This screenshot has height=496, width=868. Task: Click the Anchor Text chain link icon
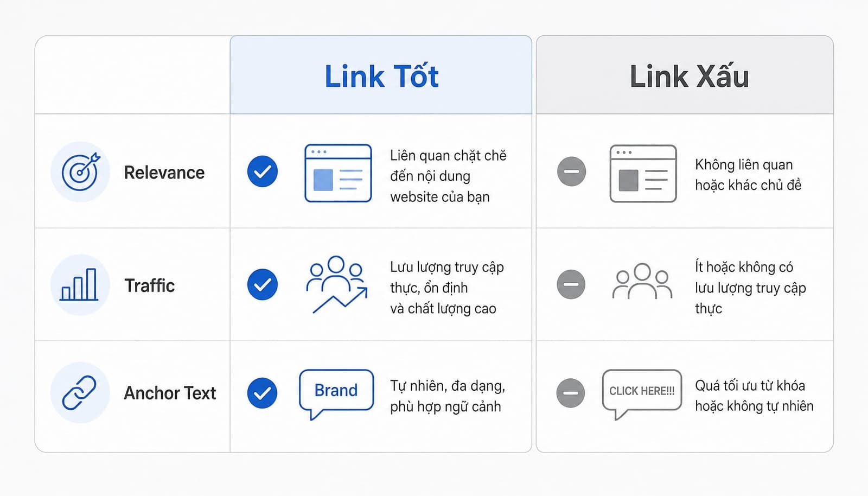click(x=80, y=392)
